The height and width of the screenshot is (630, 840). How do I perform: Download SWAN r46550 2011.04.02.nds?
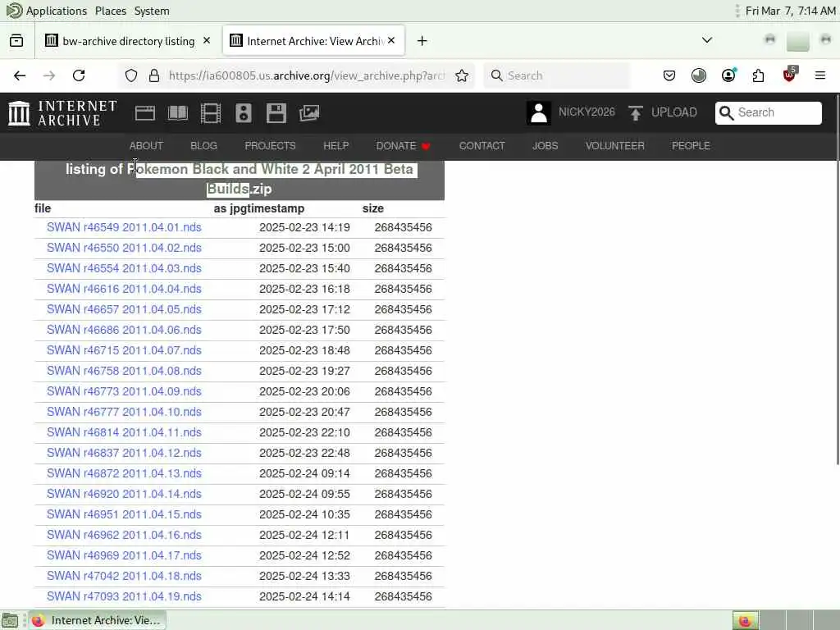(x=124, y=248)
